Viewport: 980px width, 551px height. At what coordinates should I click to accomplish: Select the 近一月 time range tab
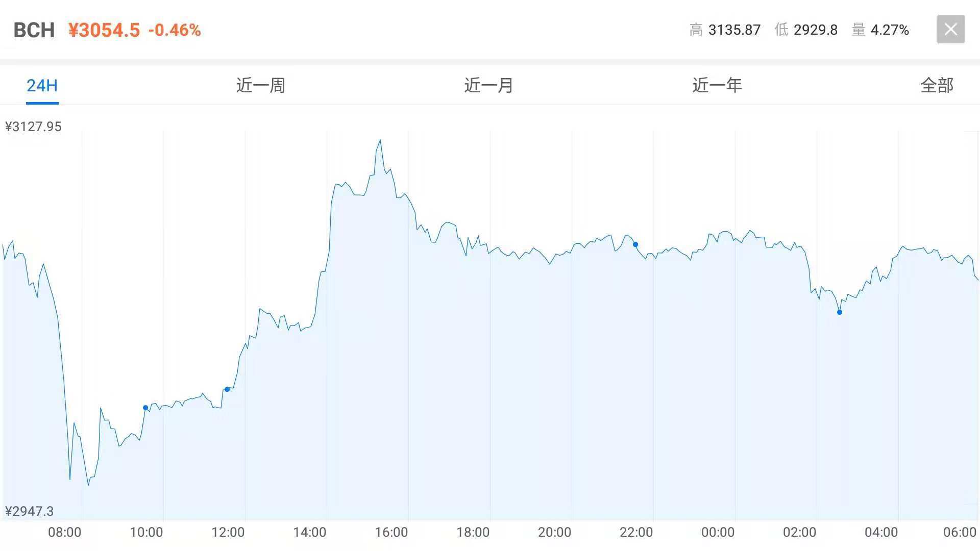pos(488,85)
